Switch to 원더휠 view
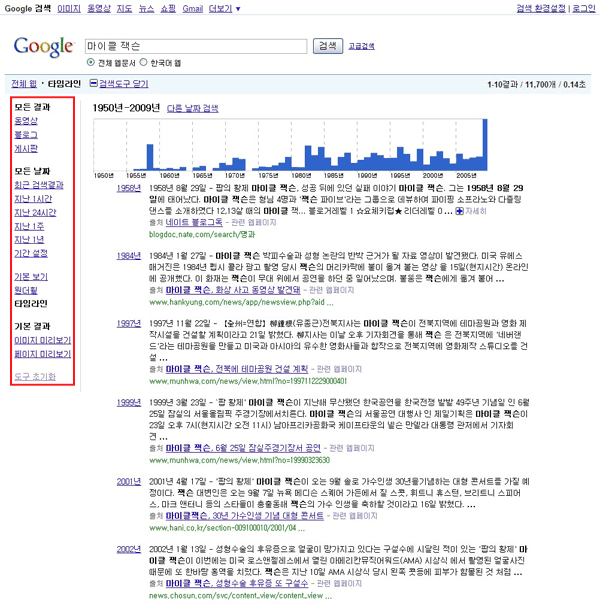The width and height of the screenshot is (600, 606). coord(26,290)
